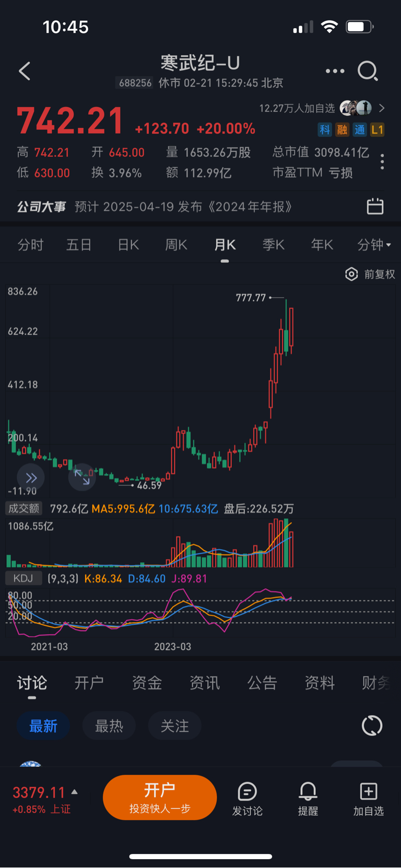Screen dimensions: 401x868
Task: Tap the fullscreen chart arrows icon
Action: pyautogui.click(x=82, y=477)
